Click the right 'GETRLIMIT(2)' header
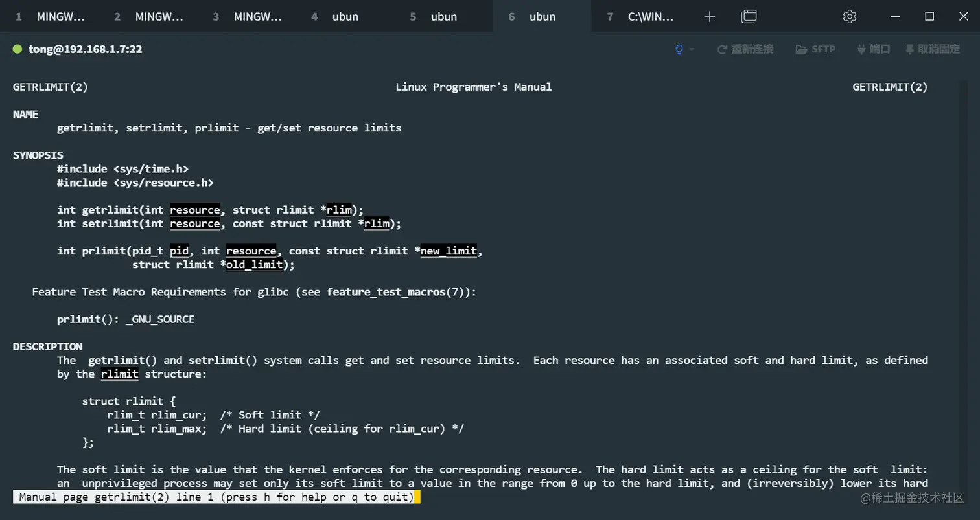 [x=890, y=87]
